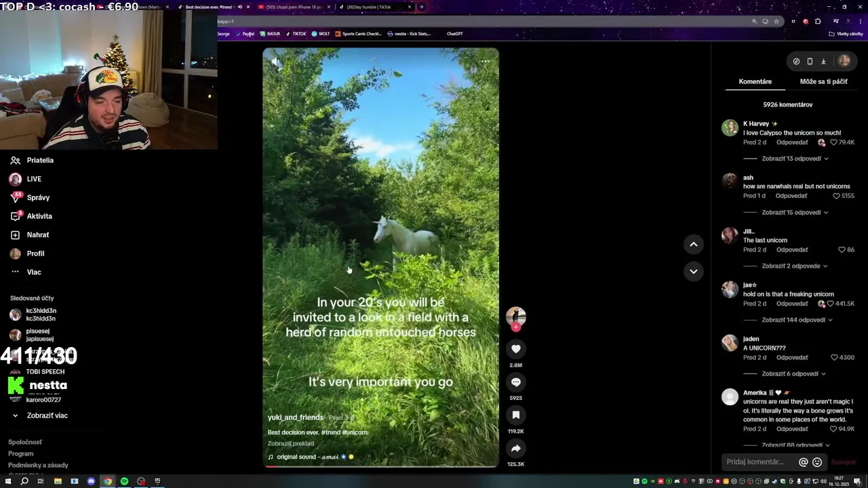Open Windows taskbar search
Image resolution: width=868 pixels, height=488 pixels.
click(24, 481)
